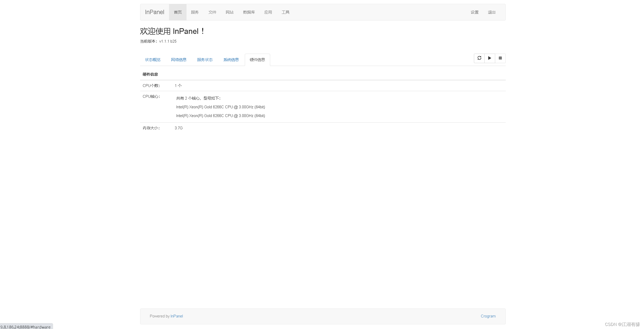Click the status bar URL ending #hardware
Viewport: 644px width, 329px height.
point(26,327)
